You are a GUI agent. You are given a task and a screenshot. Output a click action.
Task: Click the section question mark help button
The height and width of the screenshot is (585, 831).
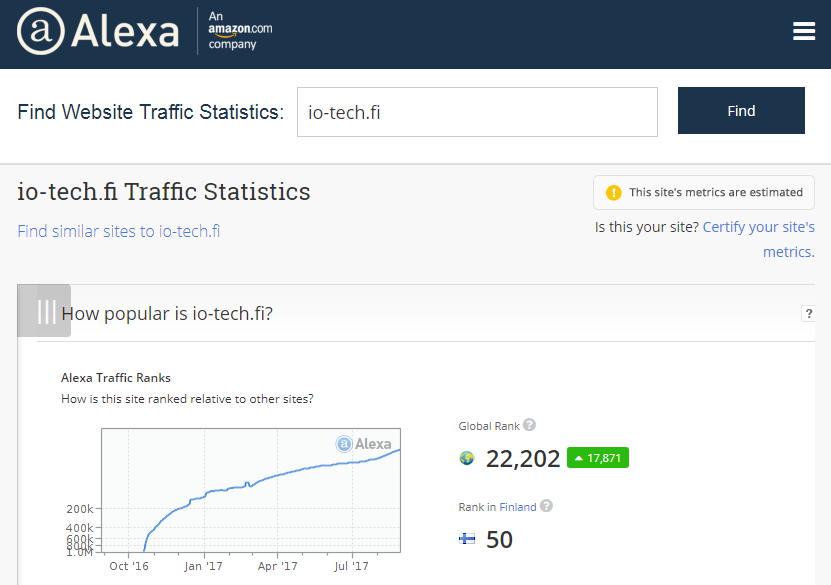point(808,313)
